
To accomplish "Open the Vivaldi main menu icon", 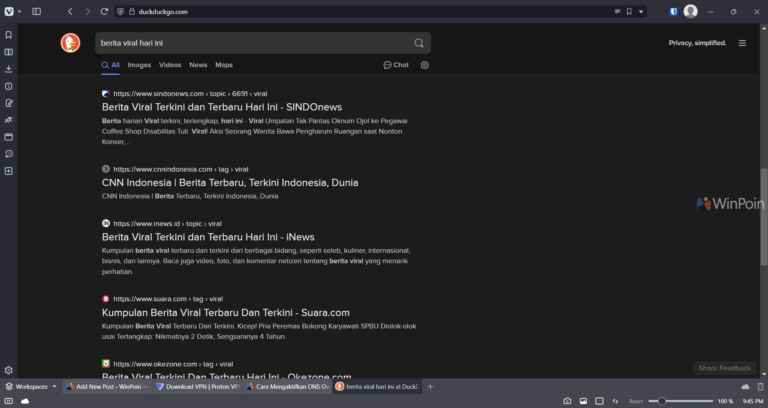I will coord(9,11).
